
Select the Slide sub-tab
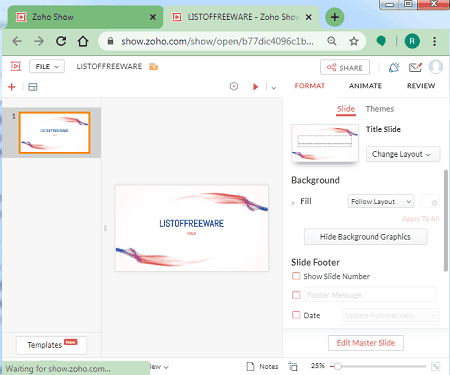pyautogui.click(x=346, y=109)
